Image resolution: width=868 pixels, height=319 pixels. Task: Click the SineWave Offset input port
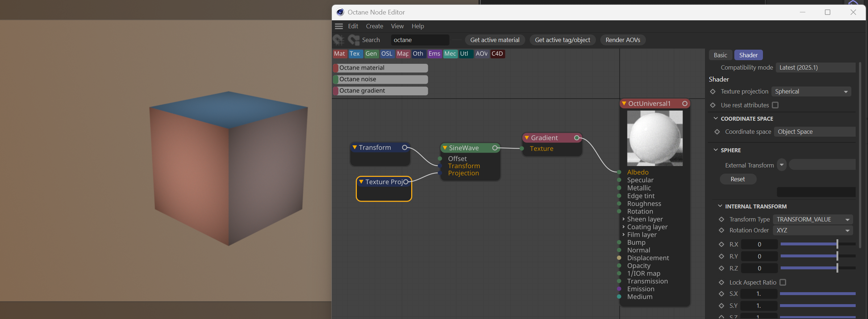[440, 159]
